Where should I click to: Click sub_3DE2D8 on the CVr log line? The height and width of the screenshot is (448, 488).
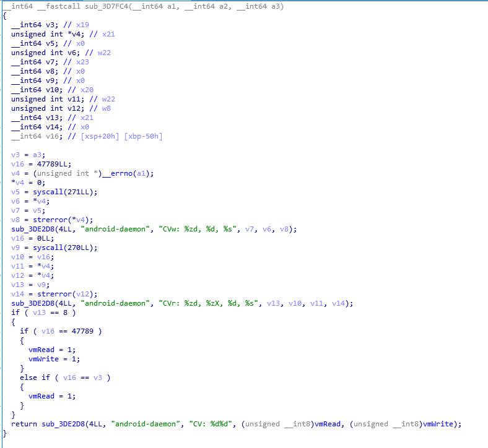[33, 303]
